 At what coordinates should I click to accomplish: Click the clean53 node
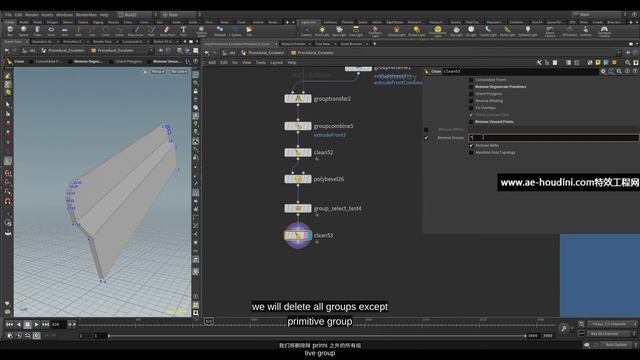(x=298, y=235)
